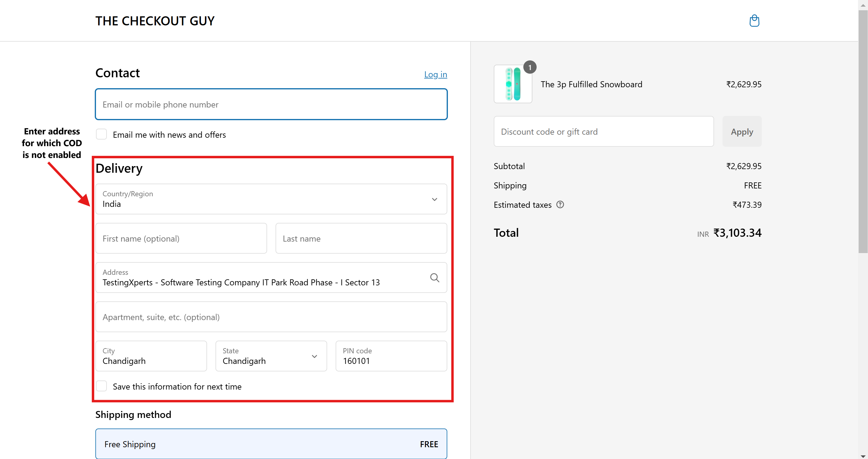Click The Checkout Guy store title
868x459 pixels.
pyautogui.click(x=155, y=21)
